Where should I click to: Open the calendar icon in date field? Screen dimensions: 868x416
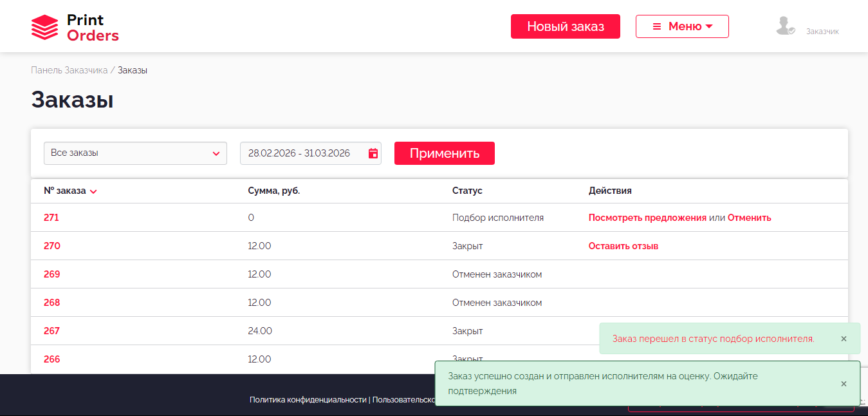[373, 153]
